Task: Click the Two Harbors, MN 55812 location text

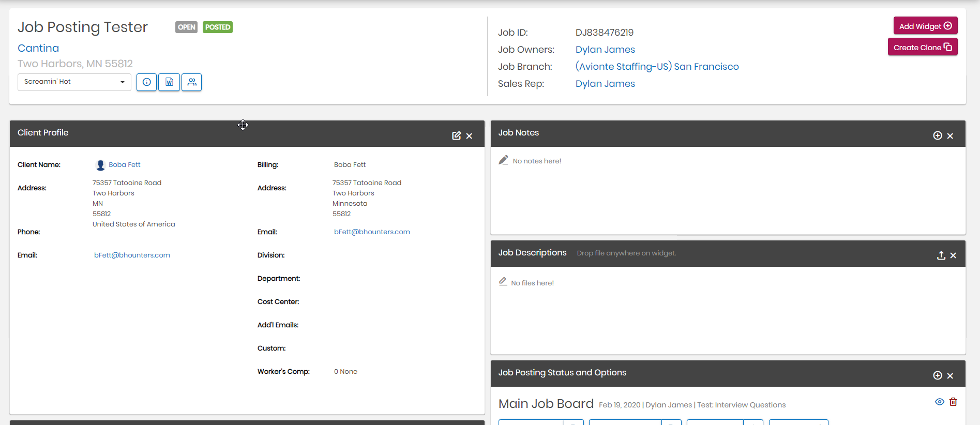Action: [x=75, y=64]
